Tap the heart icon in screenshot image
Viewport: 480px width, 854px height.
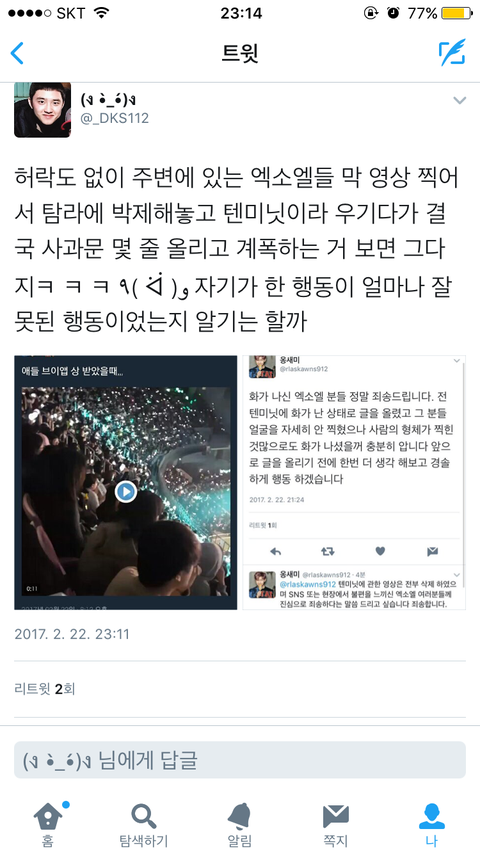(380, 551)
